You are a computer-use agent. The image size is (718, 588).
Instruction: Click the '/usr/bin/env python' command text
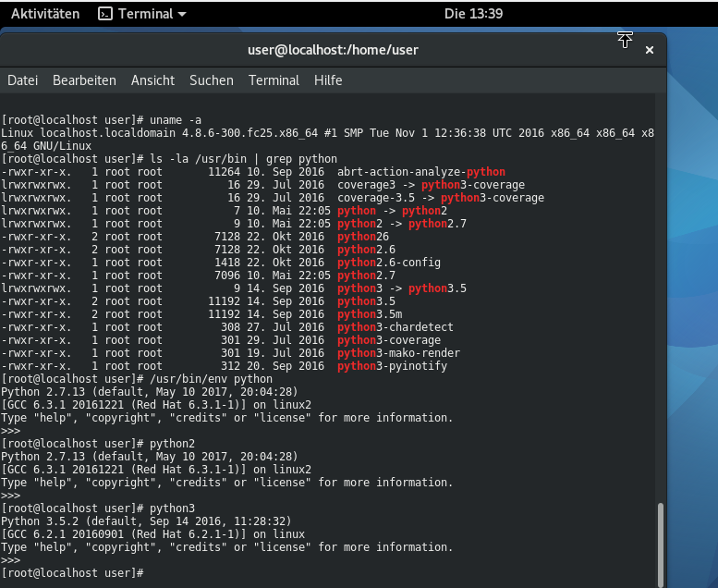tap(211, 379)
